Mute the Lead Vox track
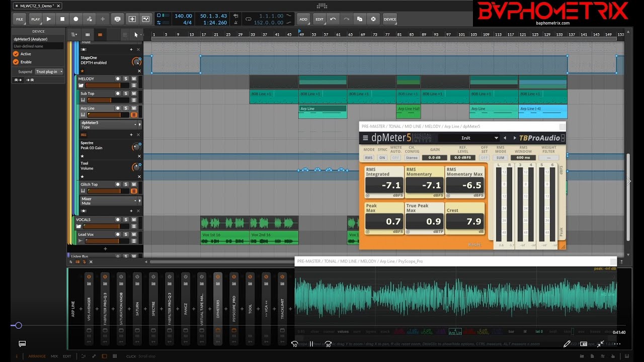The width and height of the screenshot is (644, 362). point(134,234)
